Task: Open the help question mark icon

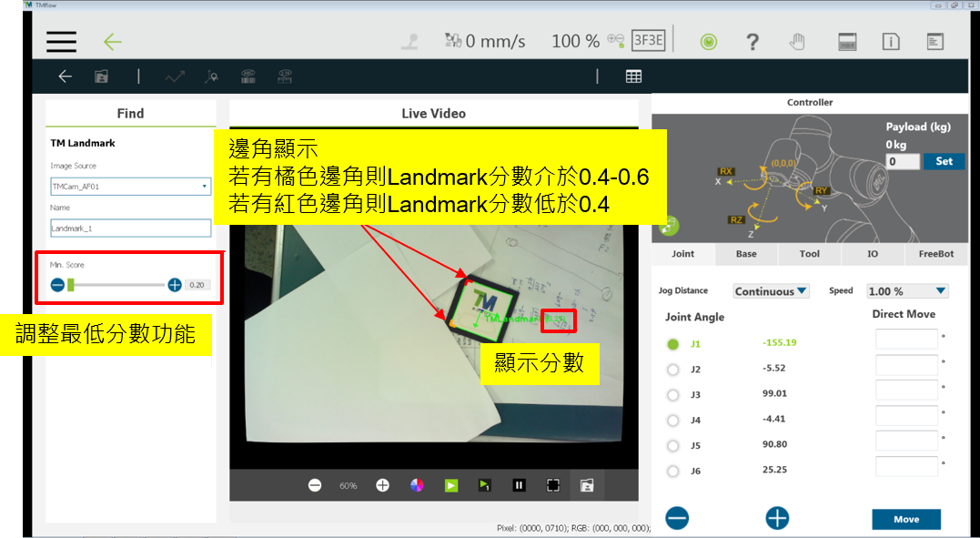Action: (x=753, y=42)
